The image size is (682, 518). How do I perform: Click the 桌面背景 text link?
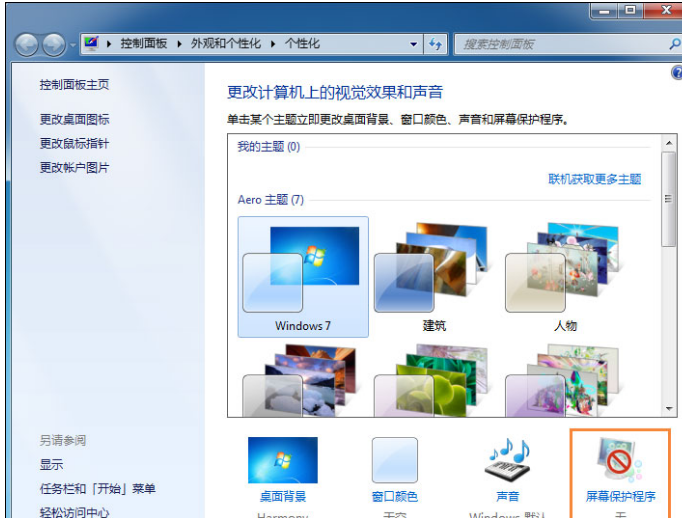point(283,496)
